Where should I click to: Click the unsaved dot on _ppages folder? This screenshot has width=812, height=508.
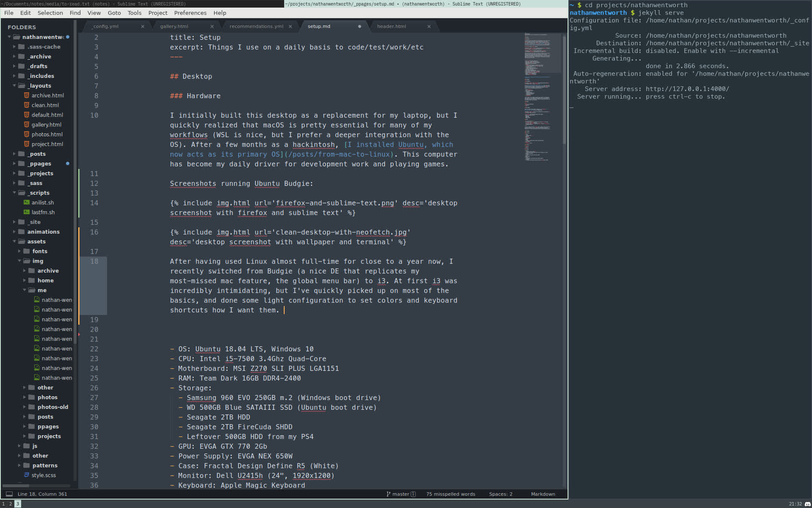[67, 163]
